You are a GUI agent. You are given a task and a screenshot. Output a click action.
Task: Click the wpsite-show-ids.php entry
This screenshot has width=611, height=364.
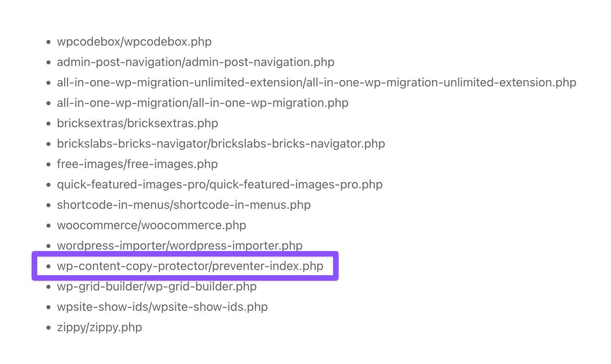[162, 307]
